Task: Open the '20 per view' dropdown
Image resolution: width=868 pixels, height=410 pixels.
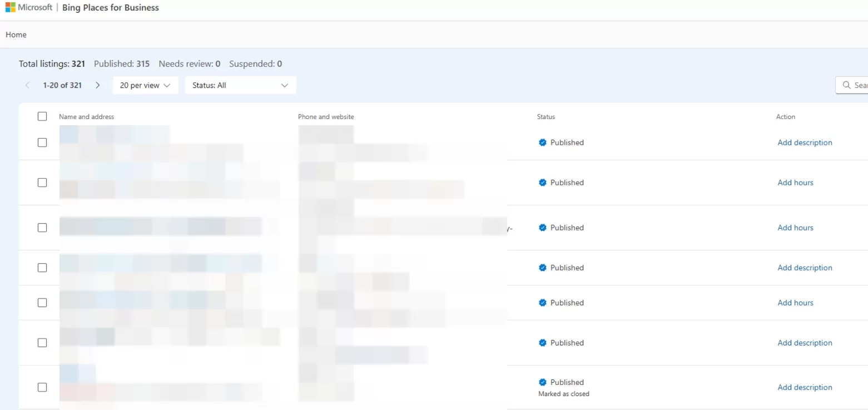Action: (x=145, y=85)
